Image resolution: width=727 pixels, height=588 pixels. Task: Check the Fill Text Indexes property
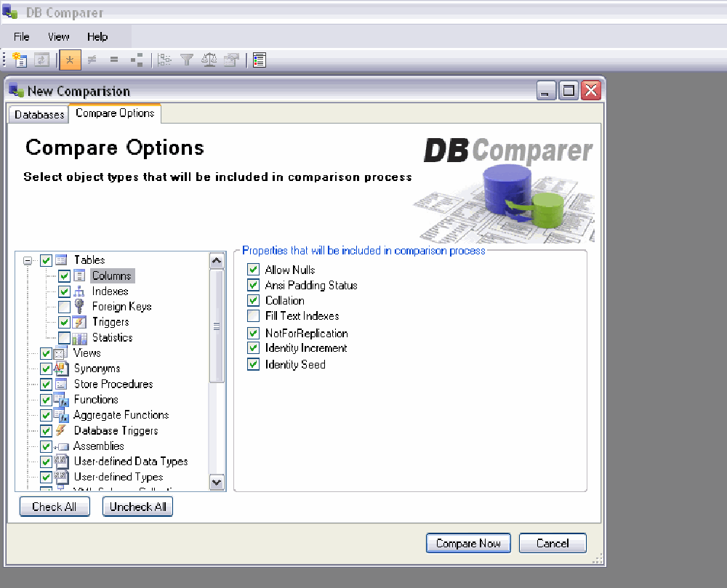[253, 316]
